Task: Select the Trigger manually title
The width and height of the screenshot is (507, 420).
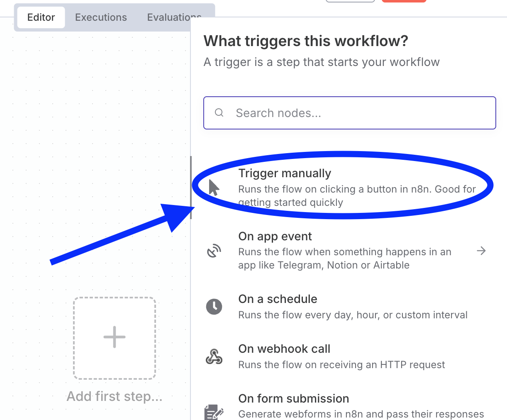Action: pyautogui.click(x=285, y=173)
